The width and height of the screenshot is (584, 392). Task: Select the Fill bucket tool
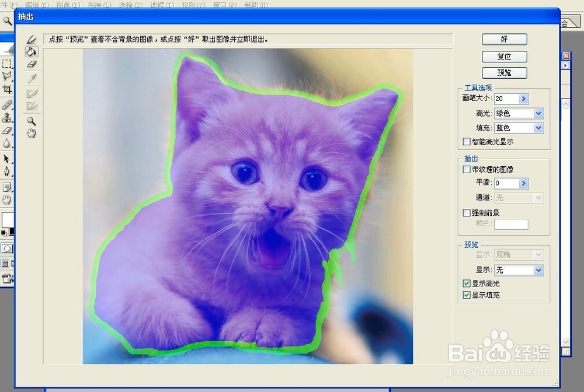31,52
